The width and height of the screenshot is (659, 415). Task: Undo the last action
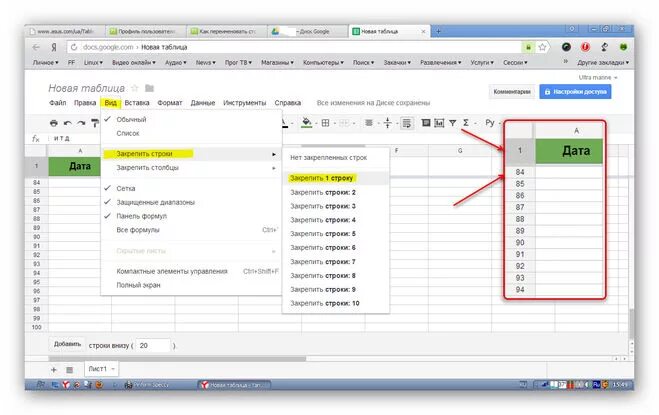[67, 123]
